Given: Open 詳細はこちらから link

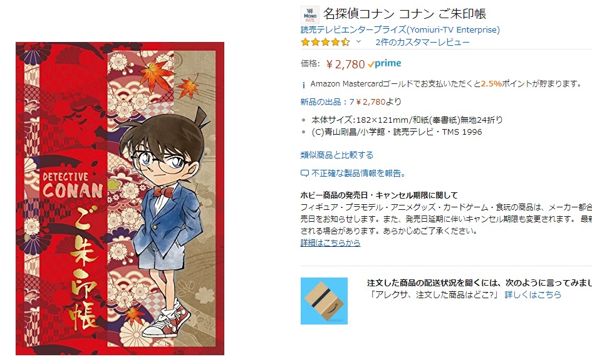Looking at the screenshot, I should coord(330,243).
